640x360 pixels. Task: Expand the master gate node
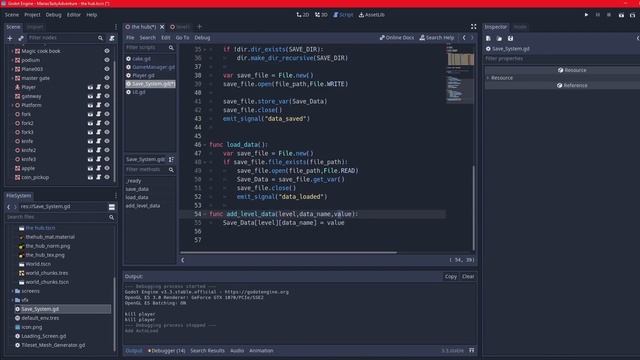click(x=12, y=78)
